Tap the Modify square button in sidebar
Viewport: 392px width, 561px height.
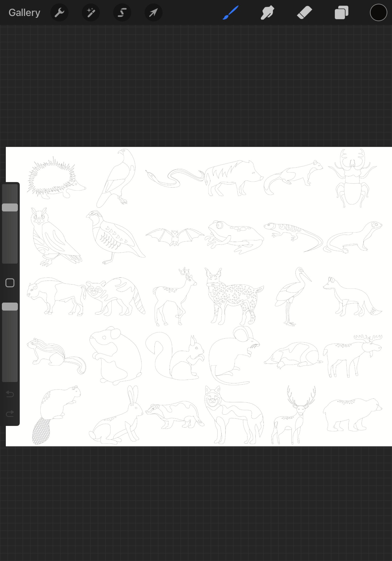(x=10, y=283)
